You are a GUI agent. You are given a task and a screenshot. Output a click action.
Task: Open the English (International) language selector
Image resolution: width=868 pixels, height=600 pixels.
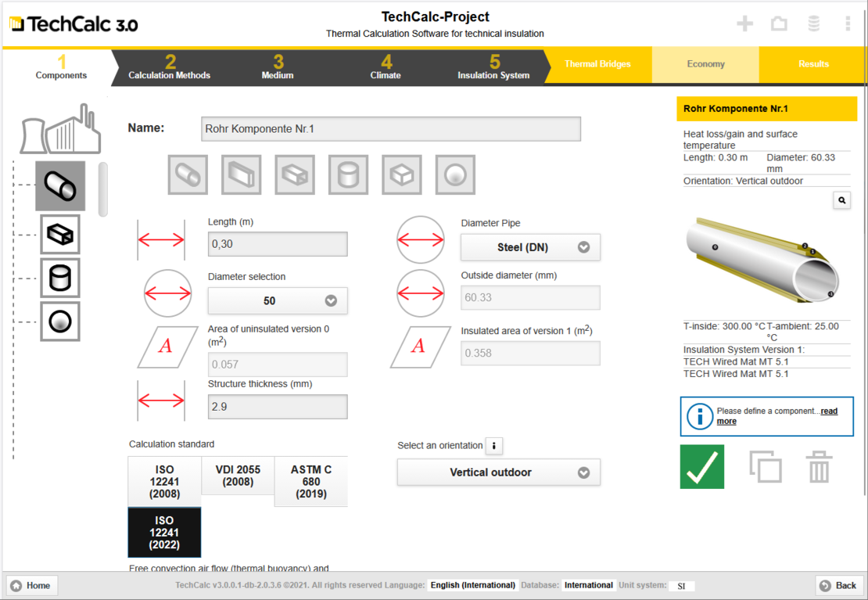tap(473, 585)
